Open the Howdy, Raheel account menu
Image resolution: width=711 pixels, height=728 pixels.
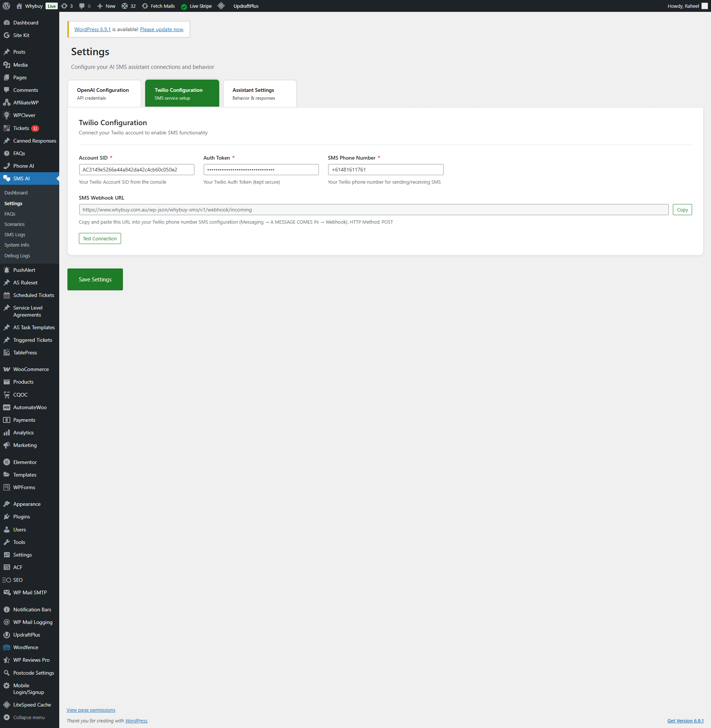(x=683, y=6)
